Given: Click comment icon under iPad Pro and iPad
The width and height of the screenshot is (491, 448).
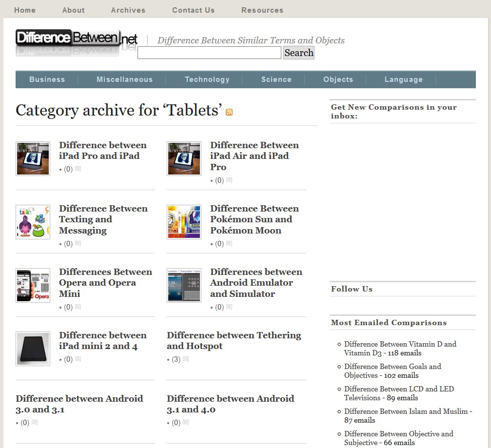Looking at the screenshot, I should click(x=78, y=169).
